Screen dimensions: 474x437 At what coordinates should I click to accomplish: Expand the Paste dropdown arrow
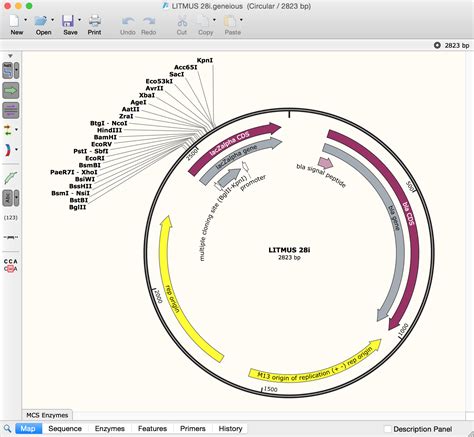pos(241,20)
